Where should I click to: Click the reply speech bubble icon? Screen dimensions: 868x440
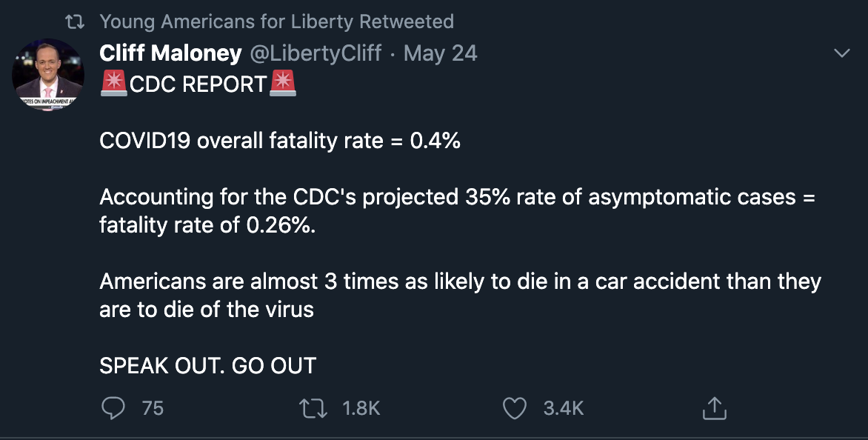pyautogui.click(x=113, y=408)
